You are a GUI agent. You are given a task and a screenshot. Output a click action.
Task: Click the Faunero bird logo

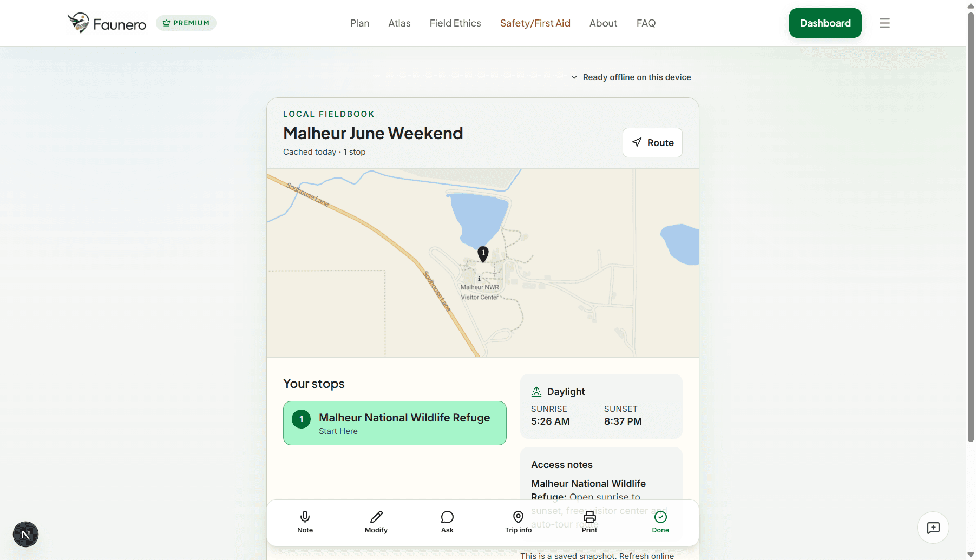(78, 23)
